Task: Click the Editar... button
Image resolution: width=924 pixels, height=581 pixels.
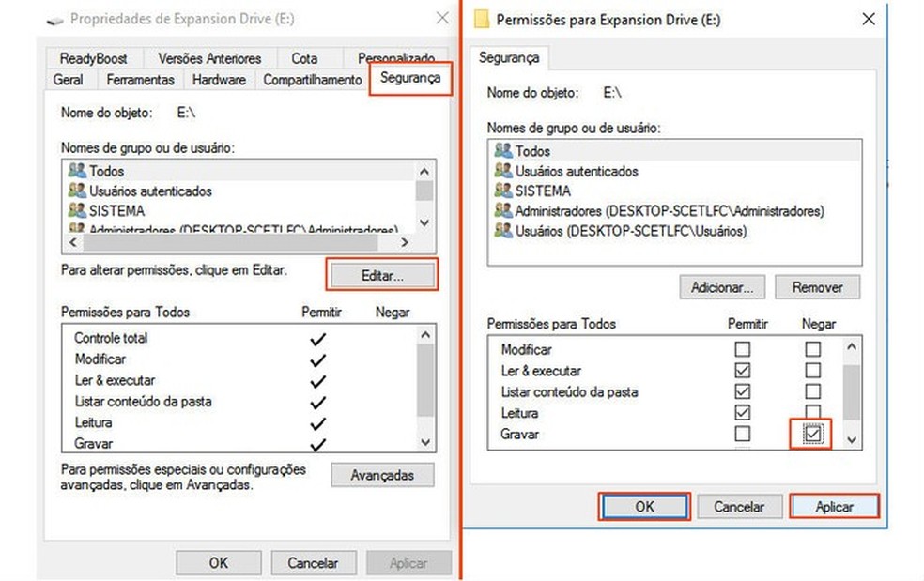Action: [381, 275]
